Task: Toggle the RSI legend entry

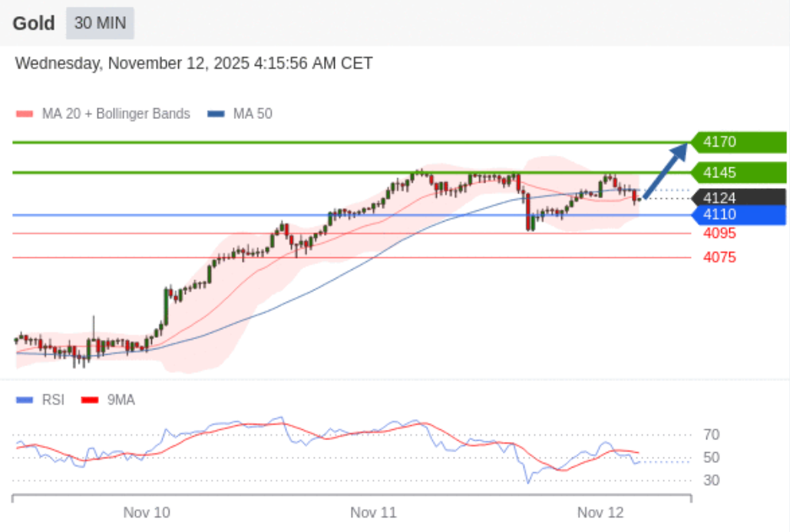Action: point(40,400)
